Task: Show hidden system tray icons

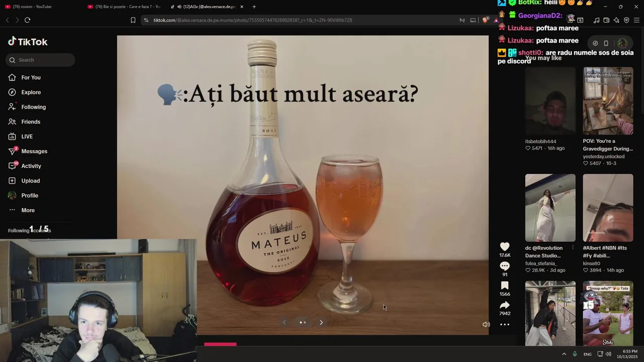Action: tap(564, 354)
